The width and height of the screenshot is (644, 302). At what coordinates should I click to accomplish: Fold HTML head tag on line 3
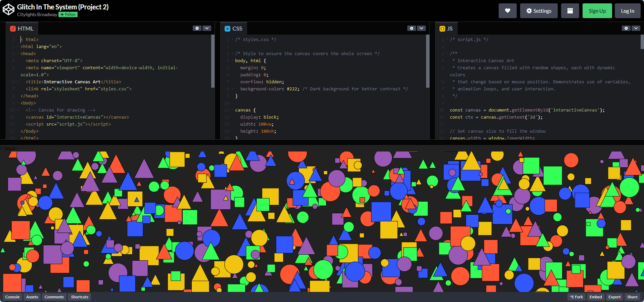[17, 53]
